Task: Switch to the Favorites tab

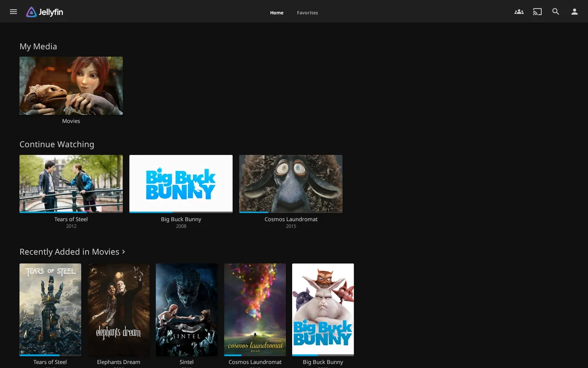Action: point(307,13)
